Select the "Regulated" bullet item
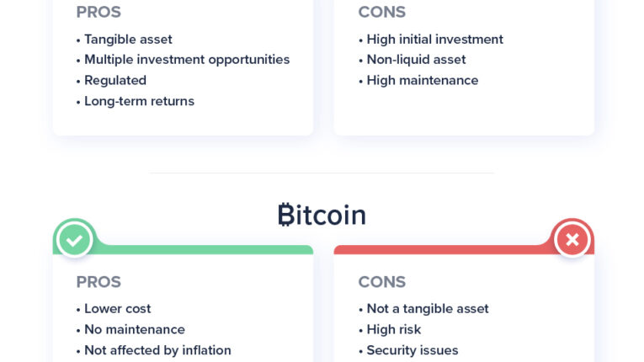Viewport: 644px width, 362px height. pyautogui.click(x=115, y=81)
